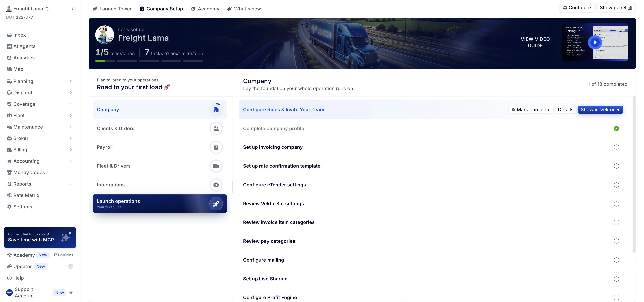
Task: Toggle status circle for Set up invoicing company
Action: 616,147
